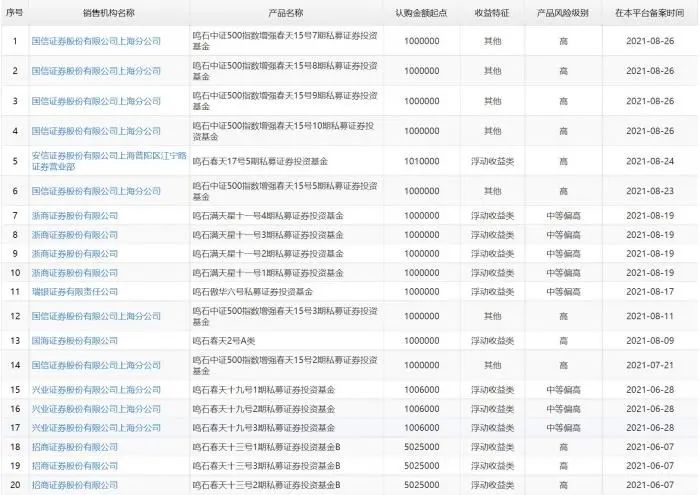700x495 pixels.
Task: Click the 认购金额起点 column header
Action: coord(421,12)
